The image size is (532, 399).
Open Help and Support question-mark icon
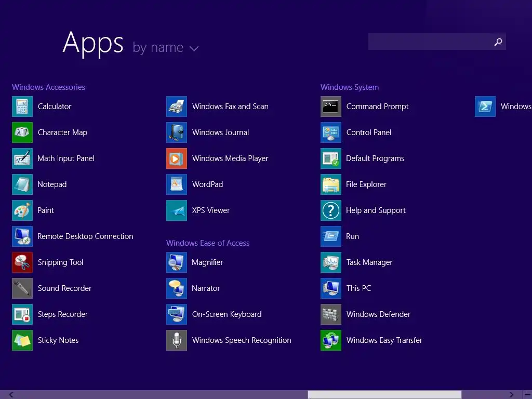[331, 210]
